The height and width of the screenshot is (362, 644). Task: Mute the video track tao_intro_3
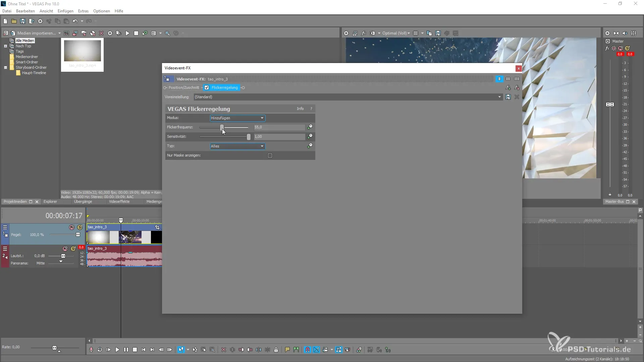(72, 227)
